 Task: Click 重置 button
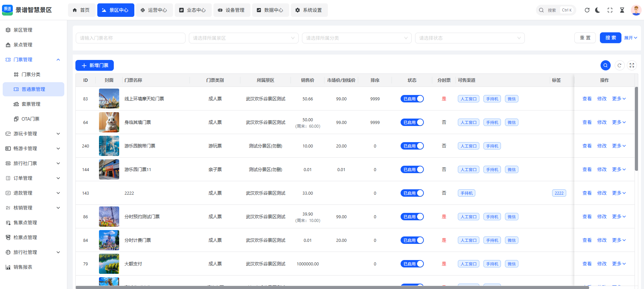coord(585,38)
